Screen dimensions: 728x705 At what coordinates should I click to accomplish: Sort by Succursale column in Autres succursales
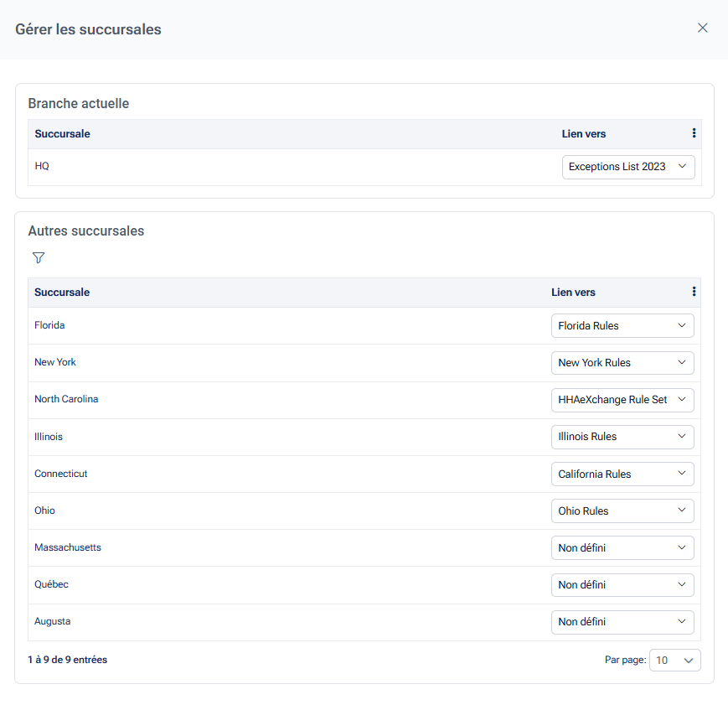[62, 293]
